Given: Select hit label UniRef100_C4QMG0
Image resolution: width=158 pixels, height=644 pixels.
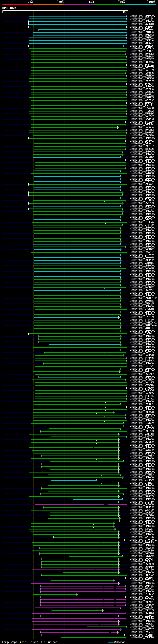Looking at the screenshot, I should pyautogui.click(x=142, y=379).
